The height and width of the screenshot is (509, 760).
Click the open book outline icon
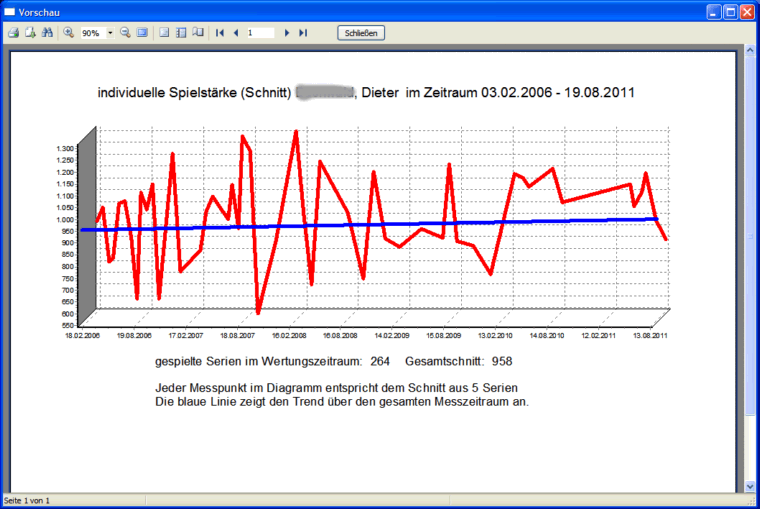pyautogui.click(x=198, y=33)
